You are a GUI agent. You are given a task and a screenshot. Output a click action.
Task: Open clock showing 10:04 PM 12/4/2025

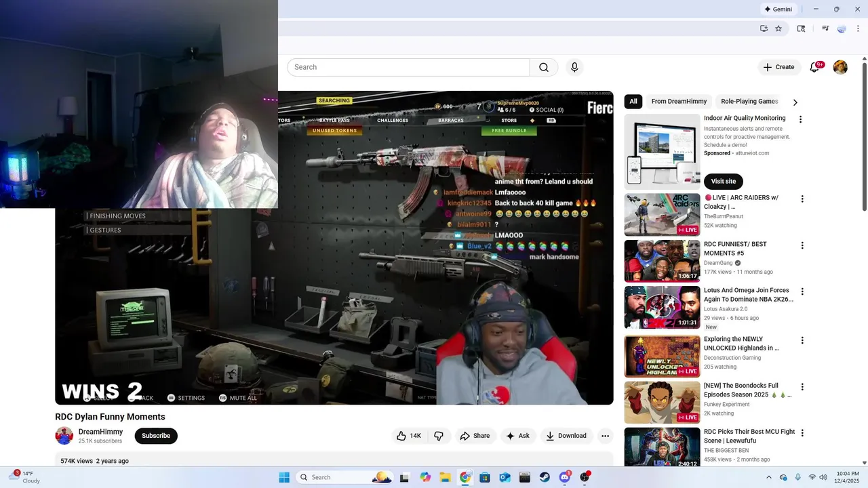coord(848,477)
